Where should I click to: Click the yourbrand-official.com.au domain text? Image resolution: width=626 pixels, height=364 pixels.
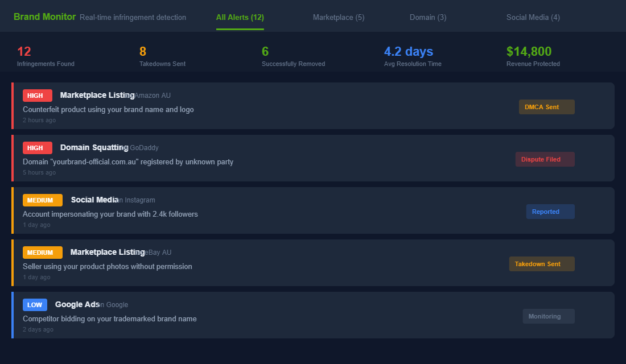click(127, 162)
